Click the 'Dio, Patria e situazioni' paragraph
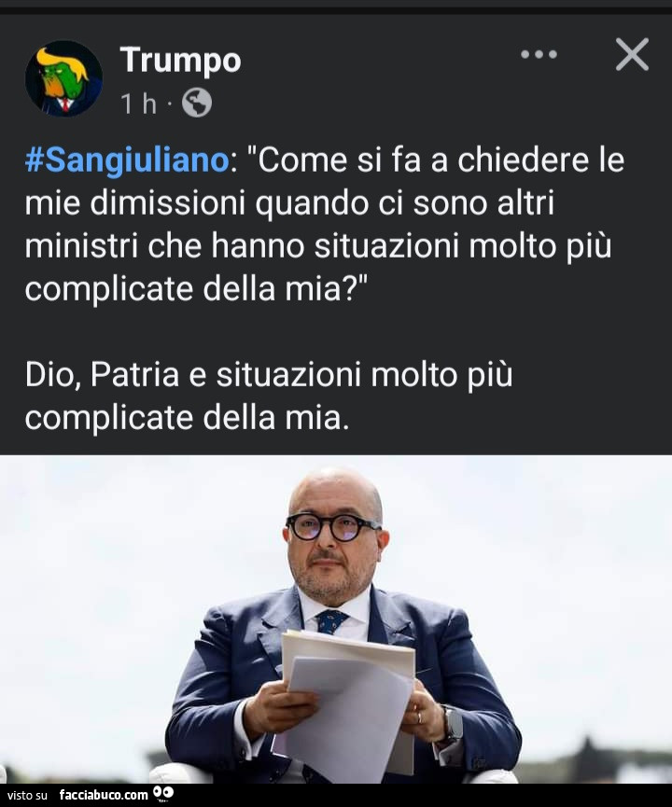This screenshot has width=672, height=807. pyautogui.click(x=269, y=396)
